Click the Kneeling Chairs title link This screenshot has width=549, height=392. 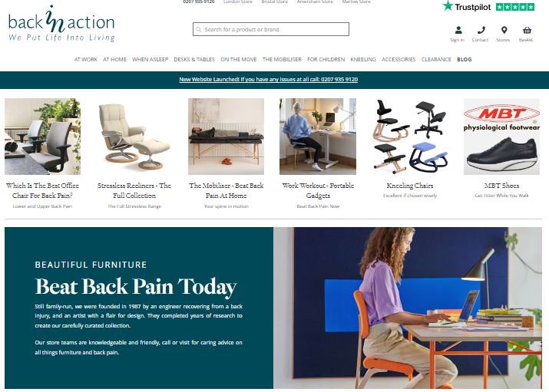click(410, 186)
